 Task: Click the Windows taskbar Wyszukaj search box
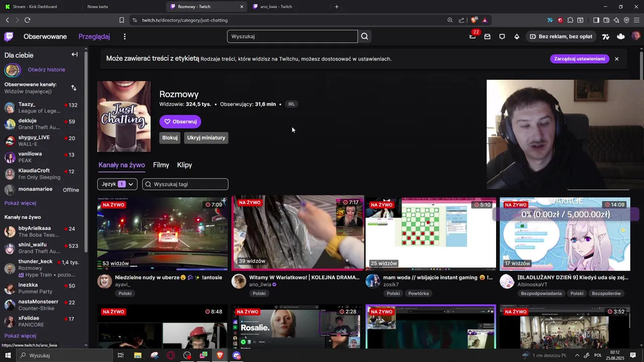[64, 355]
